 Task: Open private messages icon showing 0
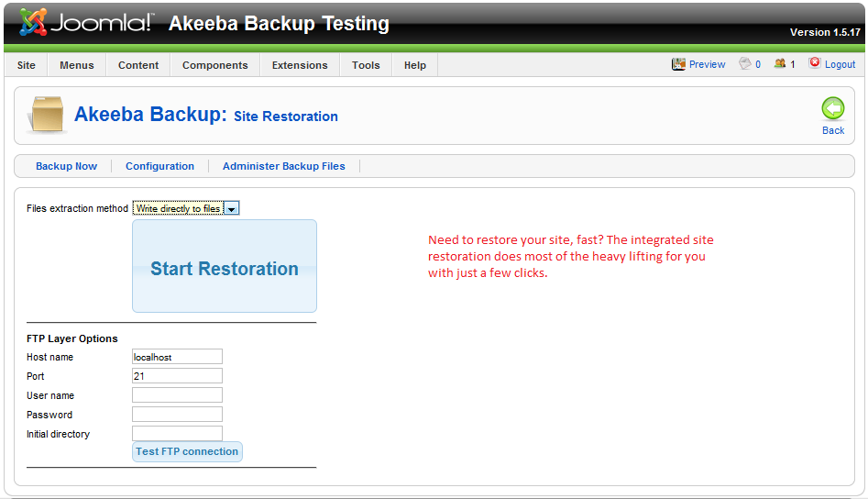[x=745, y=64]
